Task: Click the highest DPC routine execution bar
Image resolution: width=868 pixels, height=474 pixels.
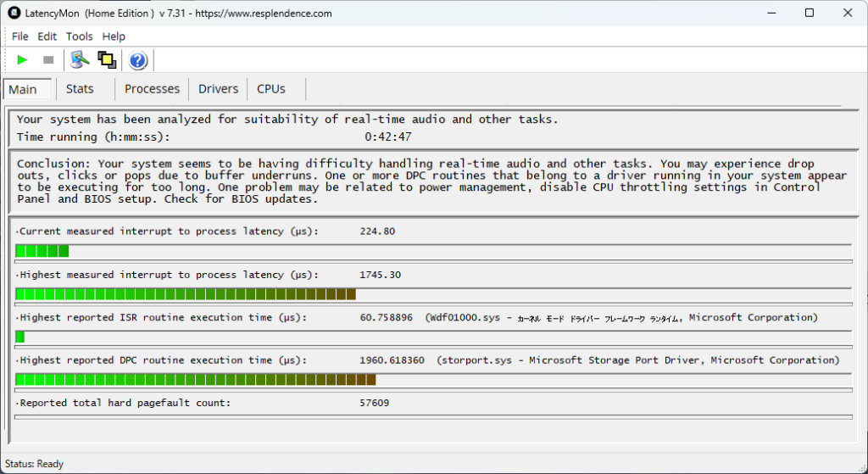Action: pos(432,379)
